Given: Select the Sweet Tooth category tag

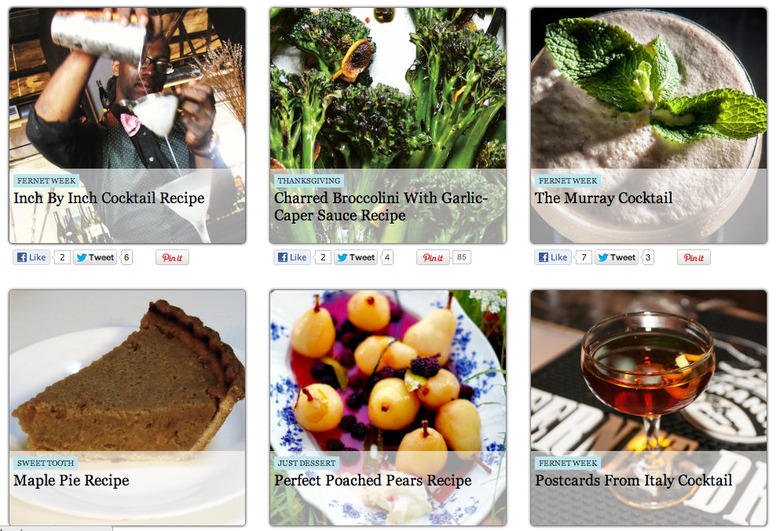Looking at the screenshot, I should tap(45, 463).
